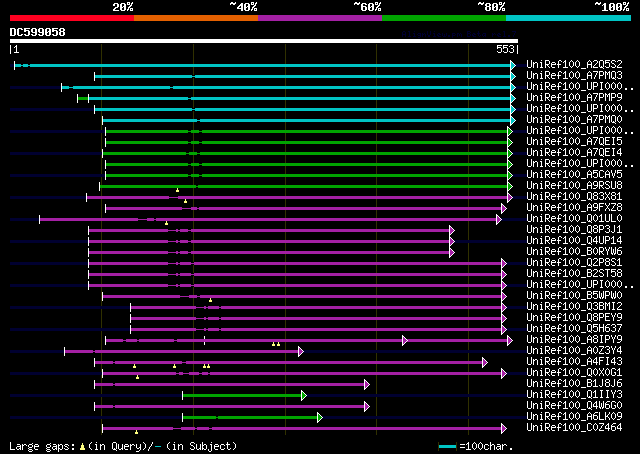This screenshot has width=640, height=454.
Task: Click the UniRef100_A9FXZ8 label
Action: [x=574, y=208]
